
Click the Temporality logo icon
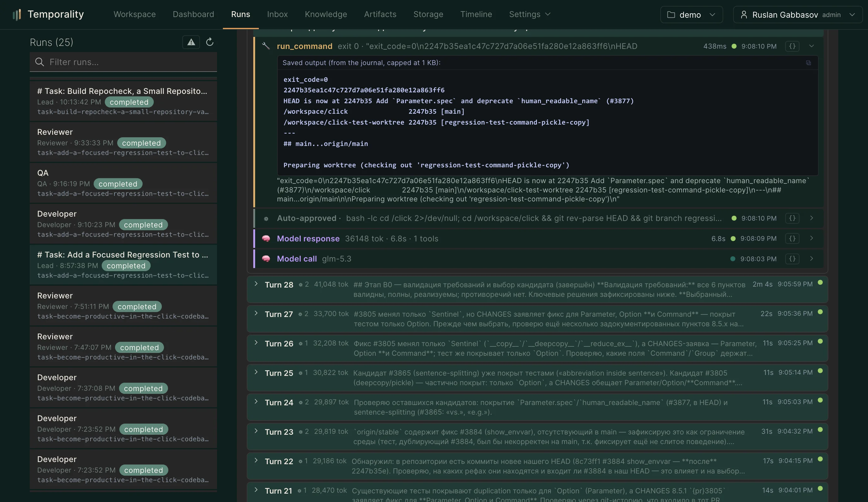pyautogui.click(x=16, y=15)
